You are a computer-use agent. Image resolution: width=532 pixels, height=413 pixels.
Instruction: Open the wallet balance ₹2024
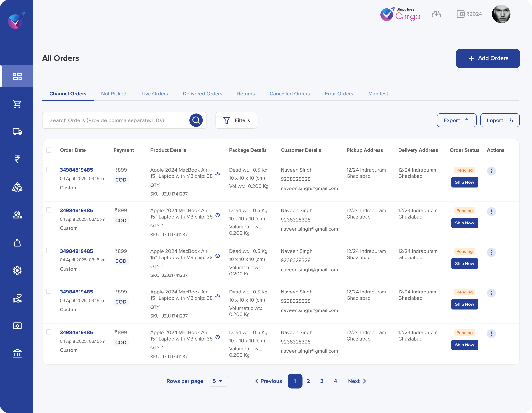pos(469,14)
